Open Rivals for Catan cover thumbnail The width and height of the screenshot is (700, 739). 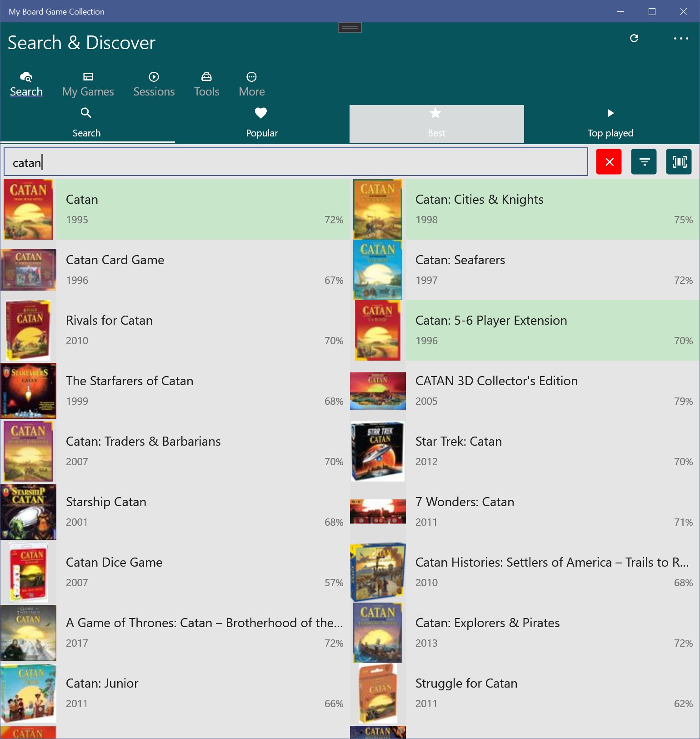28,330
